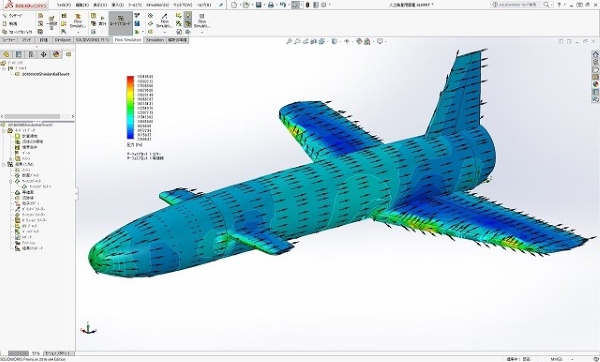Viewport: 600px width, 362px height.
Task: Collapse the Surface Plots tree node
Action: point(11,181)
